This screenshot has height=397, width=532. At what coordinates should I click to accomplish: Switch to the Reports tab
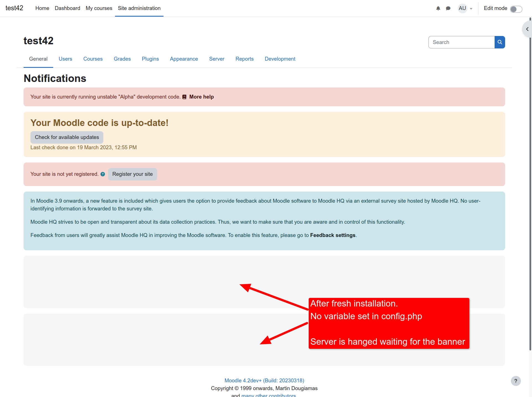coord(244,59)
